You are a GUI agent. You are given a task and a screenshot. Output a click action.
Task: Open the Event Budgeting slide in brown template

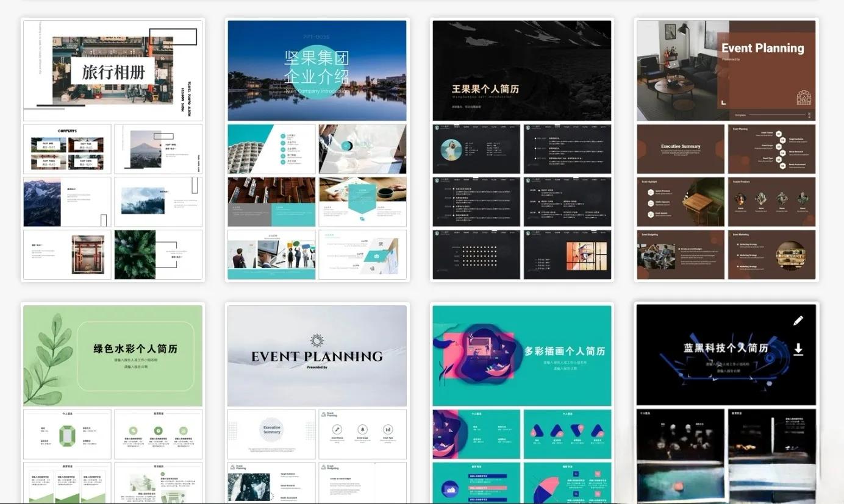[681, 255]
